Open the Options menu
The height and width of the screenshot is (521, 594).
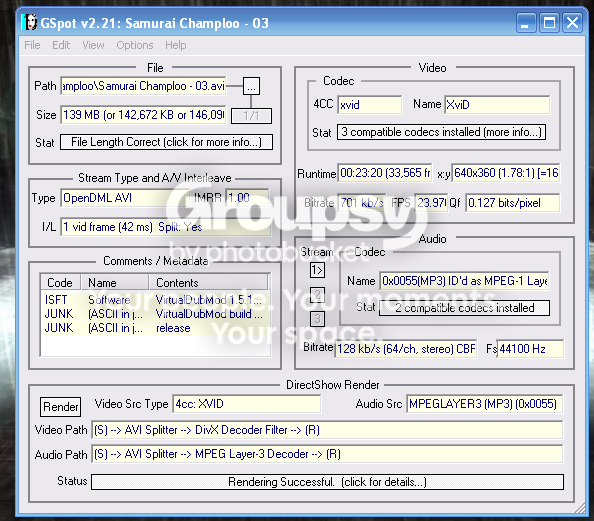click(x=134, y=45)
